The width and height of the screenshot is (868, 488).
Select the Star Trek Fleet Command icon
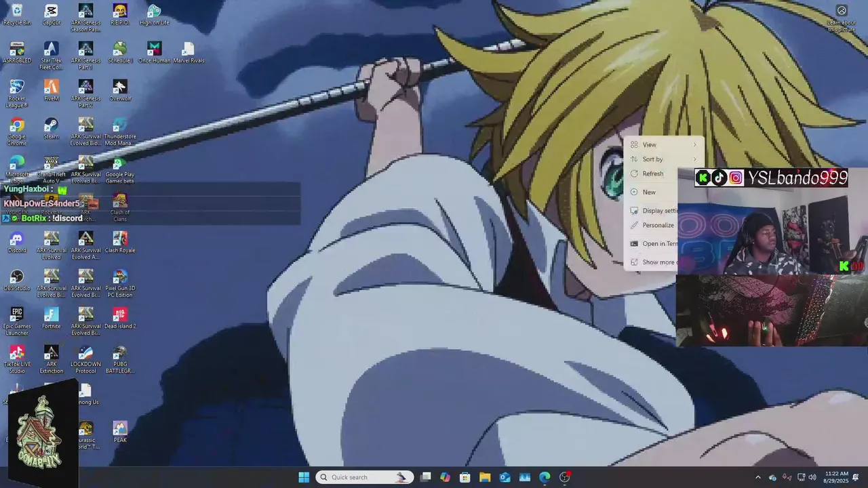coord(52,56)
